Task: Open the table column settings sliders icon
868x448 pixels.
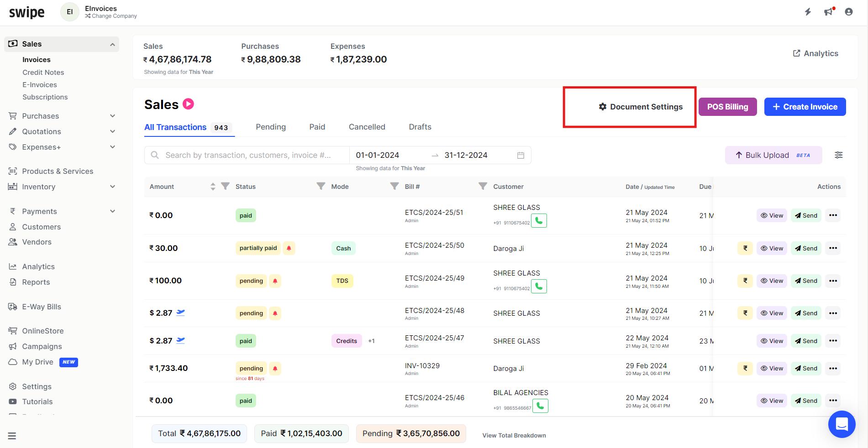Action: tap(839, 155)
